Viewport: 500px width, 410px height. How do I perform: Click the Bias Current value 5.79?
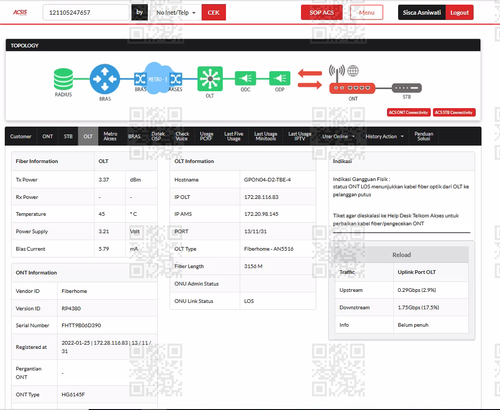(104, 249)
